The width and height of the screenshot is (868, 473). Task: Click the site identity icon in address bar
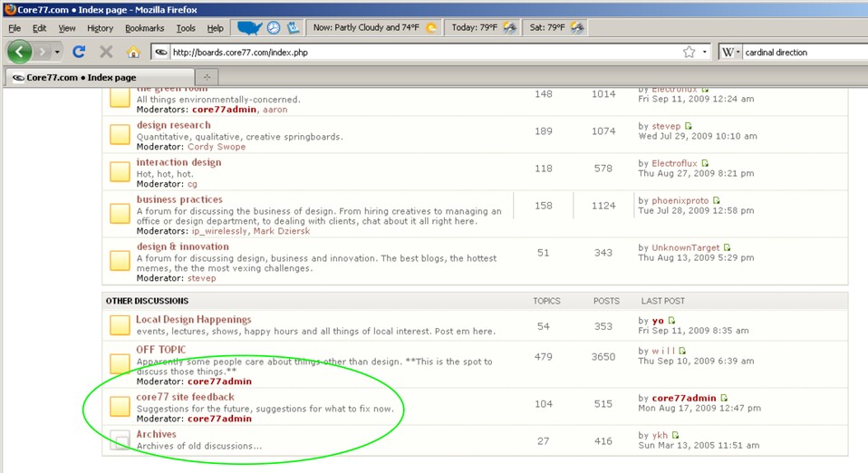161,52
